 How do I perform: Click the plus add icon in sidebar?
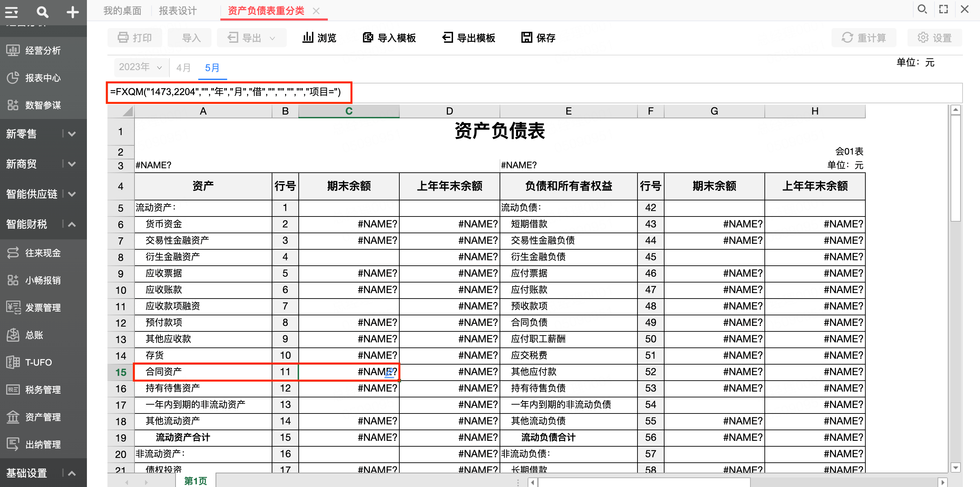(x=72, y=12)
